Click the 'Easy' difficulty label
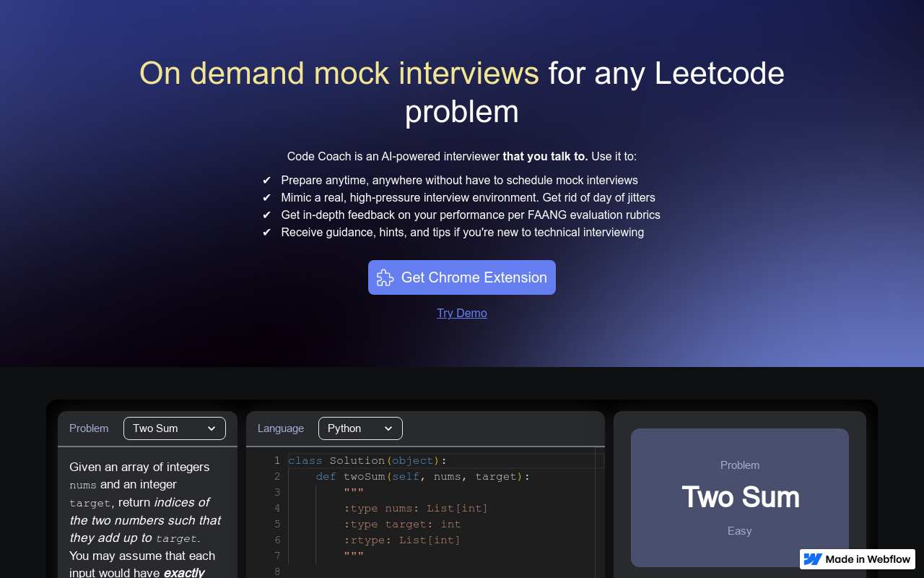 (x=740, y=531)
